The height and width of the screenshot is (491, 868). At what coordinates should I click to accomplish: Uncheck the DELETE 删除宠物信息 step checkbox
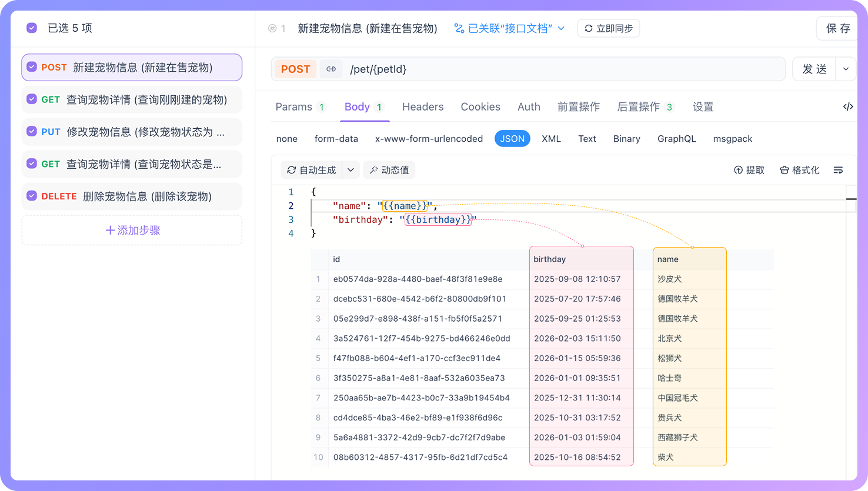tap(32, 196)
